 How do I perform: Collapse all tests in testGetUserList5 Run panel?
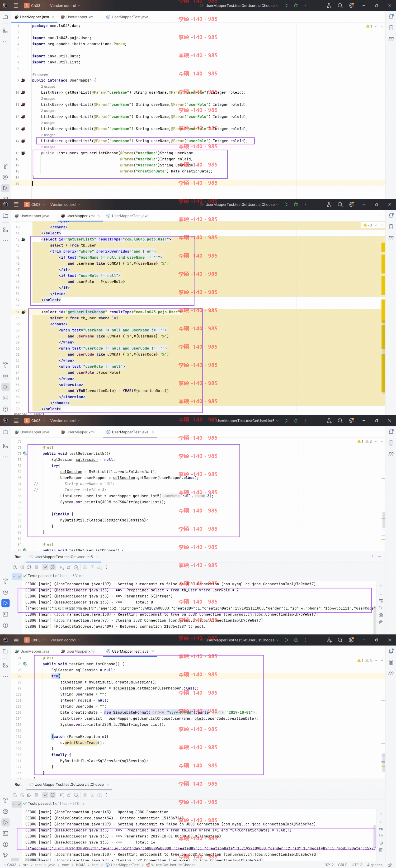(x=69, y=567)
